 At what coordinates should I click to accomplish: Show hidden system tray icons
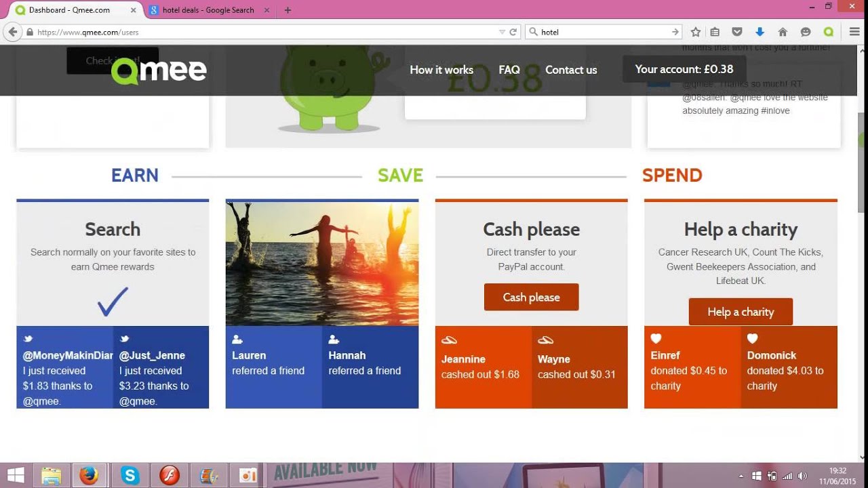pyautogui.click(x=741, y=476)
